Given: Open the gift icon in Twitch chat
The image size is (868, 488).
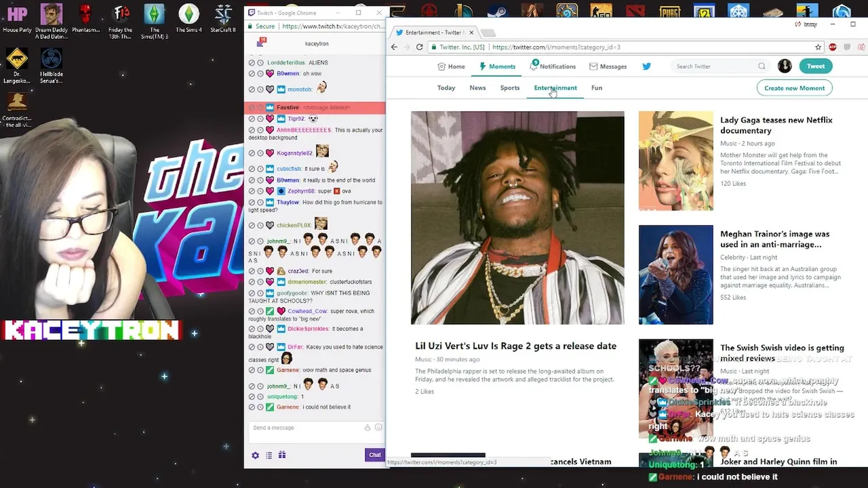Looking at the screenshot, I should point(282,455).
